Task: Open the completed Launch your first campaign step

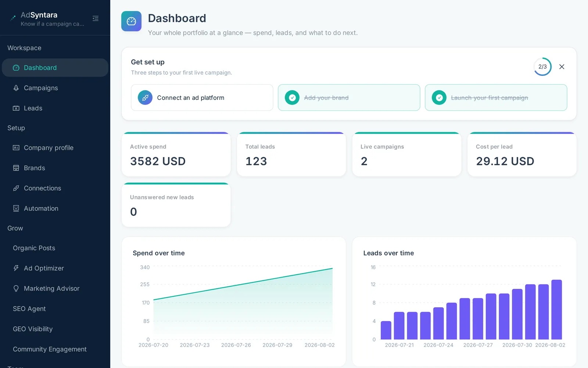Action: click(x=496, y=98)
